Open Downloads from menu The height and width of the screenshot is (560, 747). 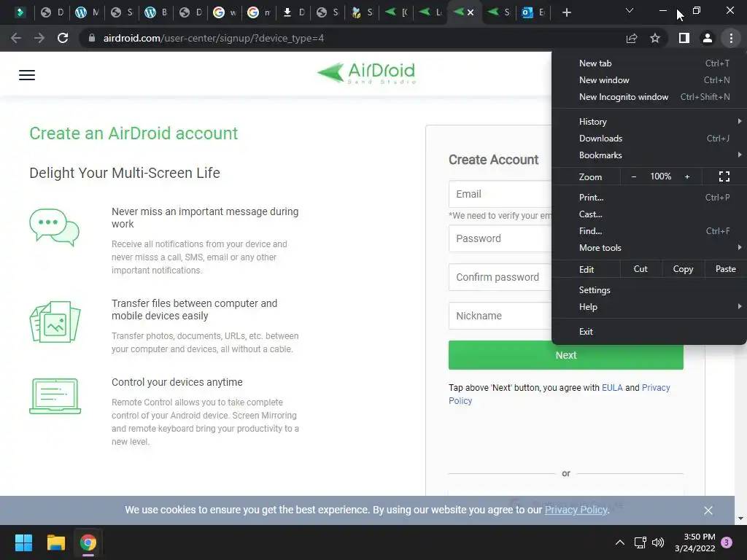coord(649,138)
